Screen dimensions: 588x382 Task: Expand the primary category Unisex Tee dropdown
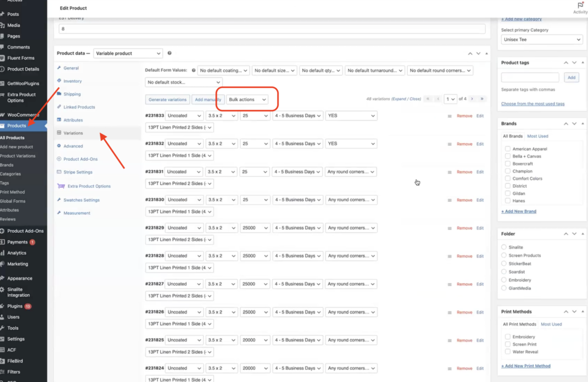(541, 40)
